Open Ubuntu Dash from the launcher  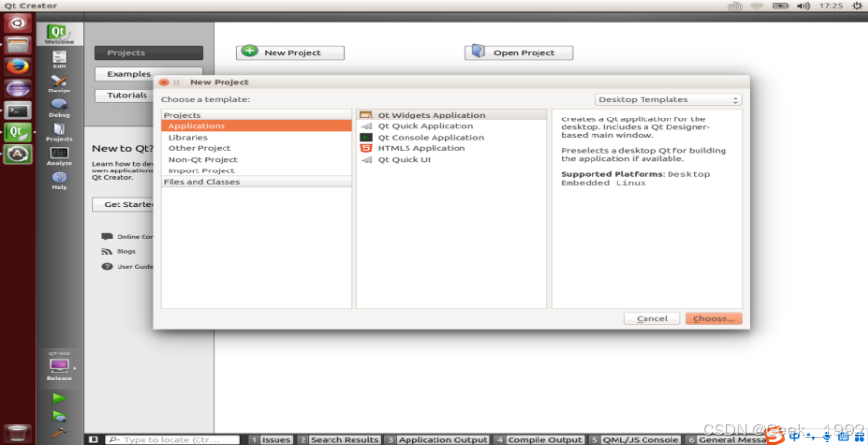pos(17,23)
